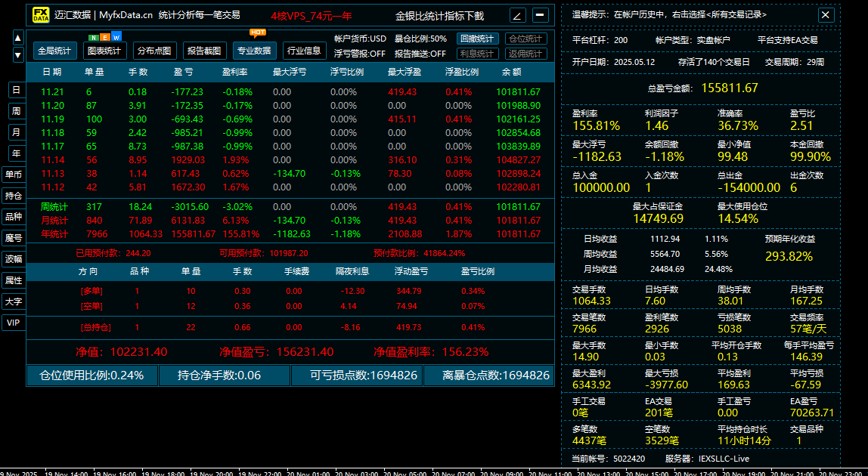This screenshot has width=868, height=476.
Task: Switch to the 图表统计 tab
Action: pos(105,51)
